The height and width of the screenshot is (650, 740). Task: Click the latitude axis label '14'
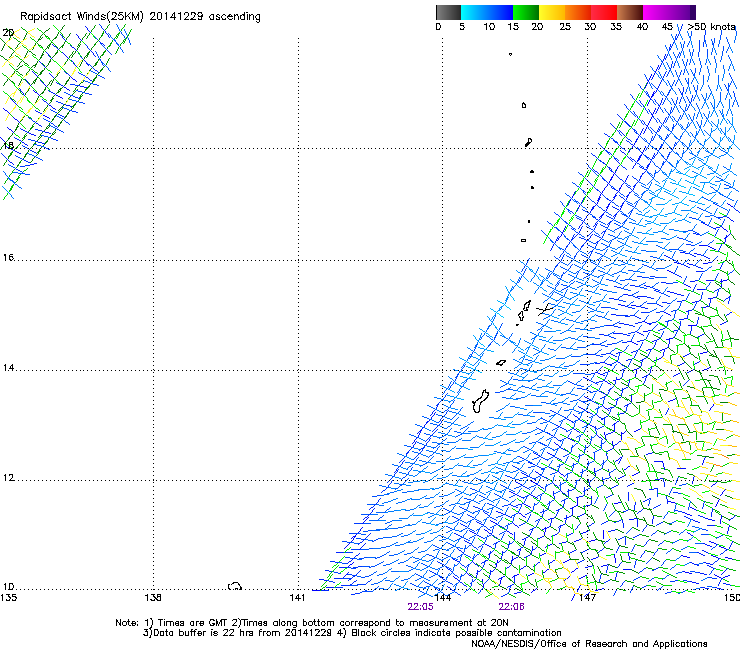tap(8, 368)
